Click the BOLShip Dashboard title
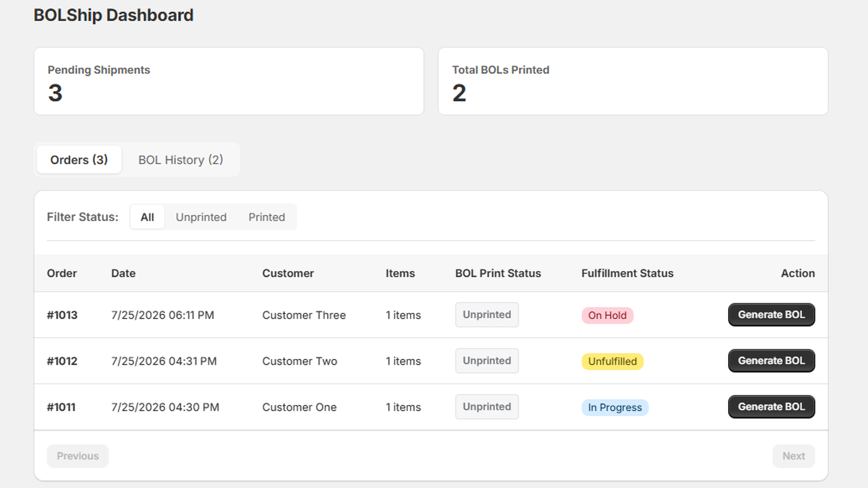 coord(113,15)
